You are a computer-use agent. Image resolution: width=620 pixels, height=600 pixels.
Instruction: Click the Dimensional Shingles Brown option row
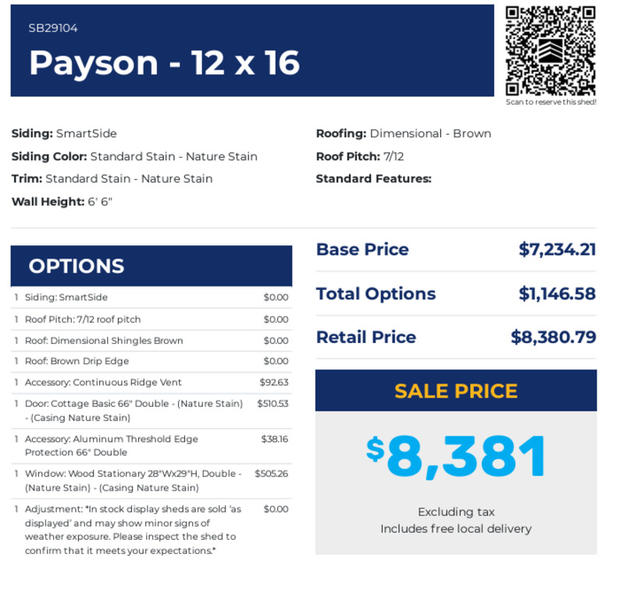click(x=151, y=341)
